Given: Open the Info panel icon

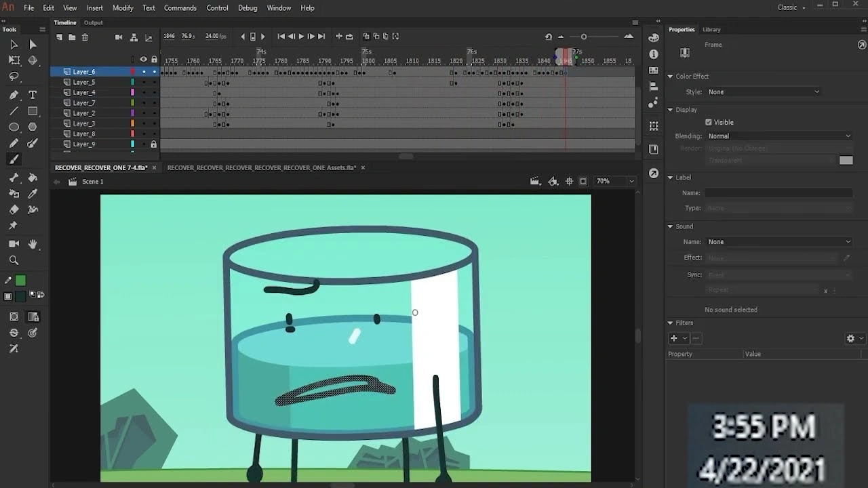Looking at the screenshot, I should tap(654, 54).
